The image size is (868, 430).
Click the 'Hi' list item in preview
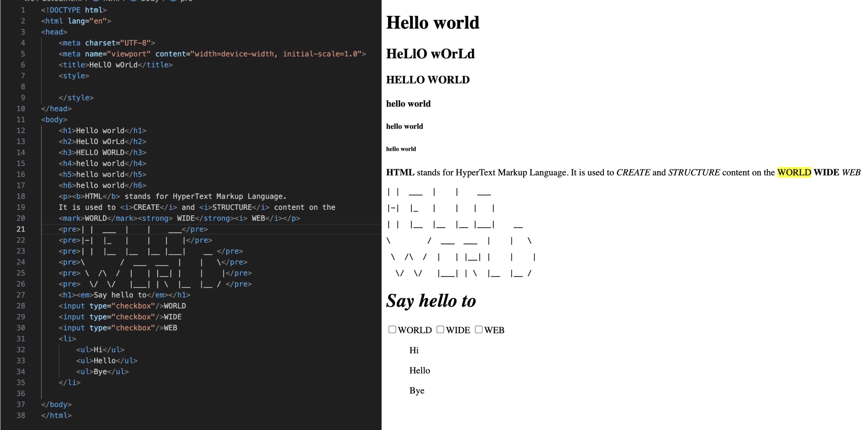[x=414, y=350]
